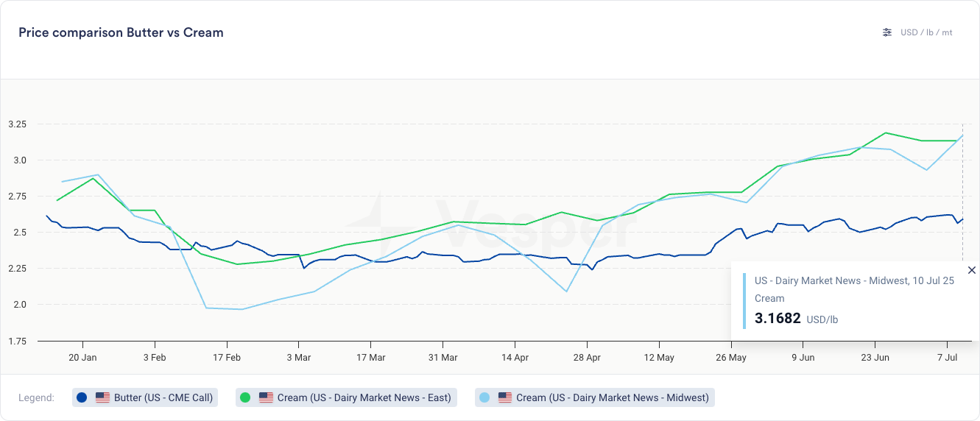Hide the Cream (US - Dairy Market News - East) series
The image size is (980, 421).
coord(364,397)
